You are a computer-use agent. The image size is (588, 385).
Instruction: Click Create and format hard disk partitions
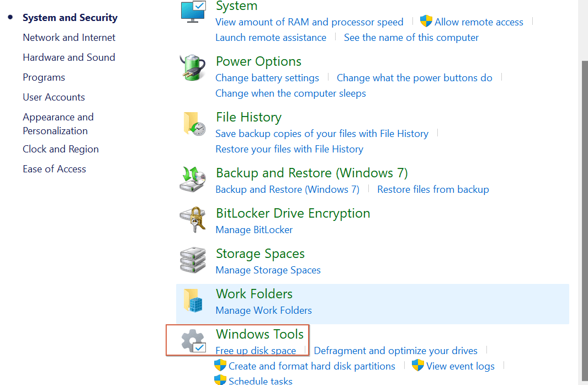(x=312, y=366)
